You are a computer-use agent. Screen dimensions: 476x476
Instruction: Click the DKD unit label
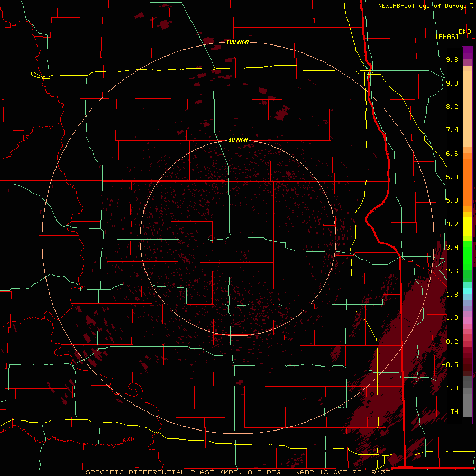coord(465,32)
